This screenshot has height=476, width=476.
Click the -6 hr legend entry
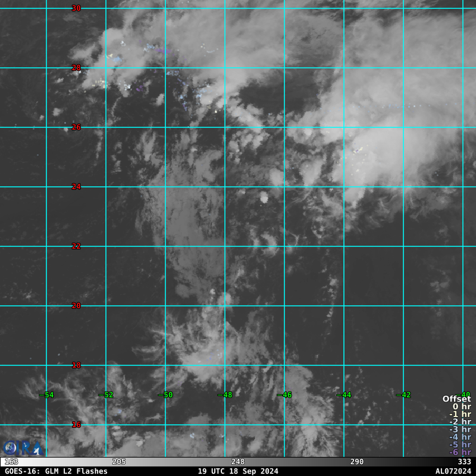[460, 452]
